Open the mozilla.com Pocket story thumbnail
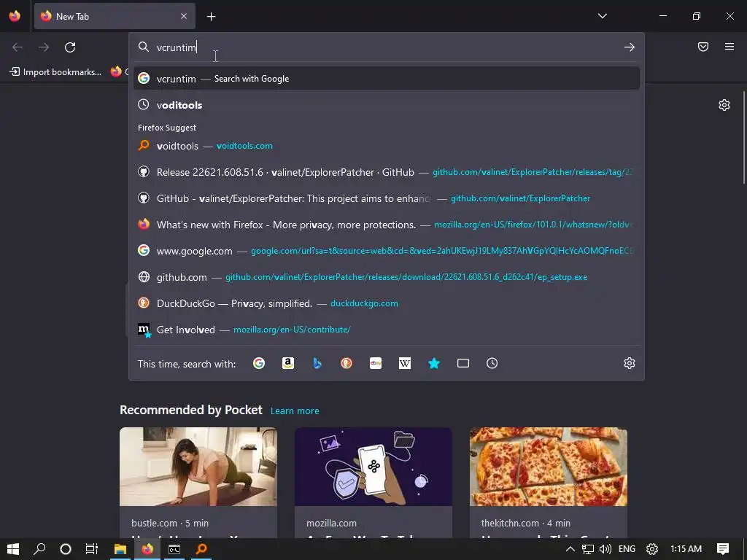 click(x=373, y=466)
